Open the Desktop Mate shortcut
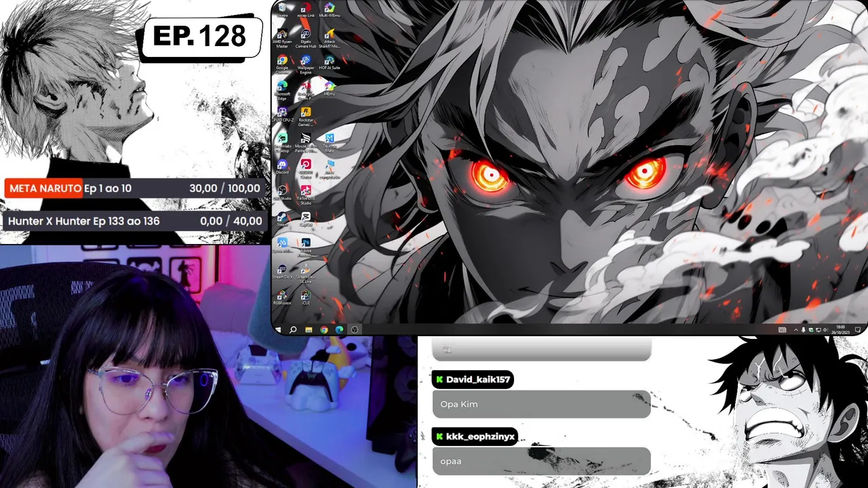This screenshot has width=868, height=488. point(329,142)
